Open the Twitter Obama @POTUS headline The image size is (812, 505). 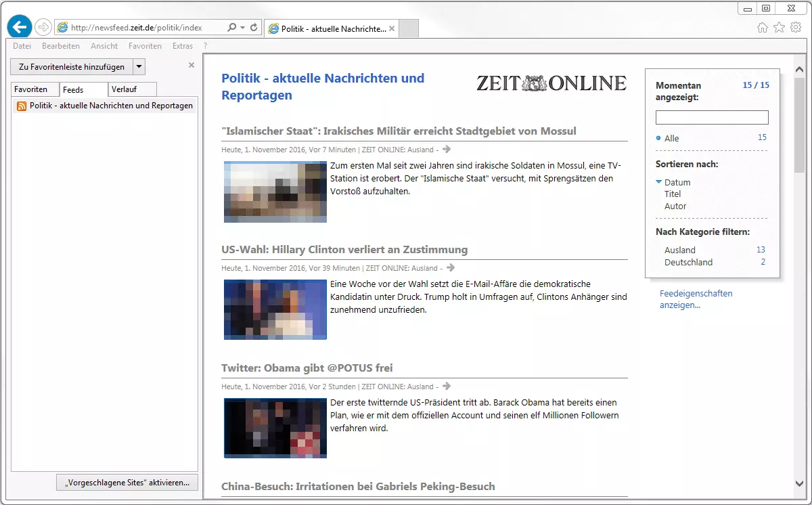tap(307, 368)
